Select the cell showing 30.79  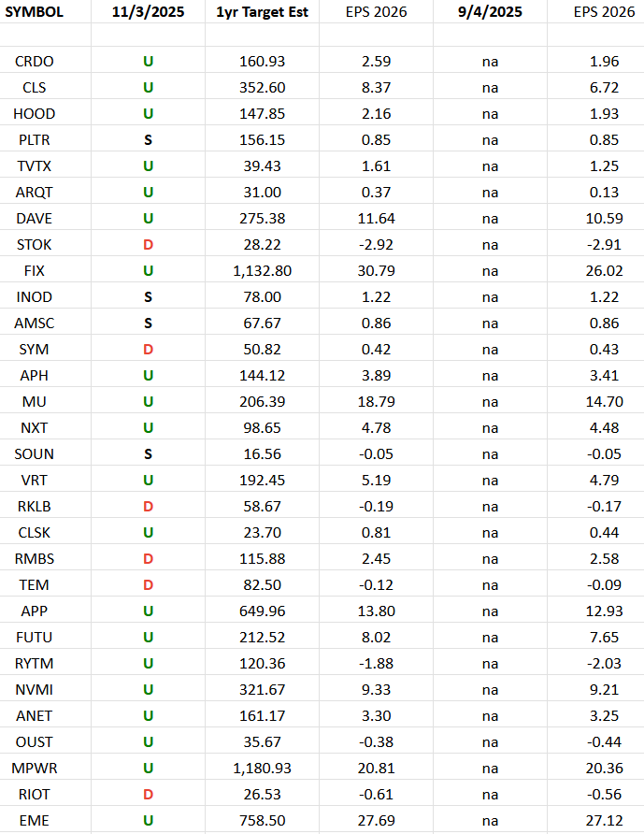point(376,271)
